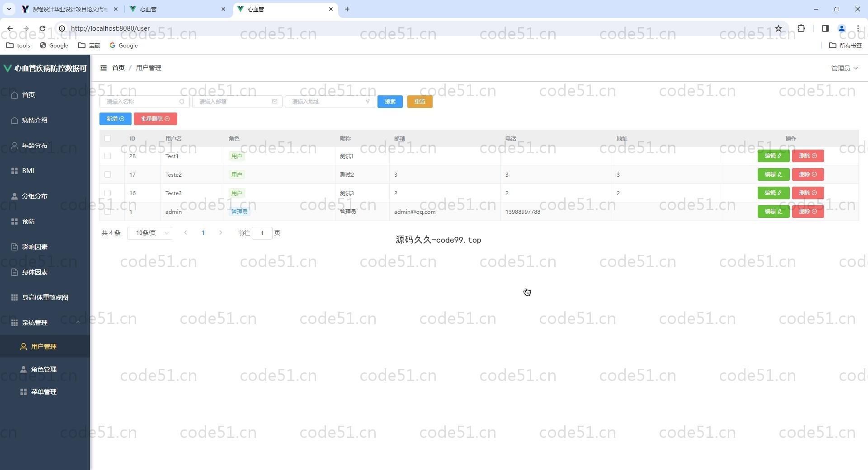
Task: Click 编辑 for user Test1
Action: 773,156
